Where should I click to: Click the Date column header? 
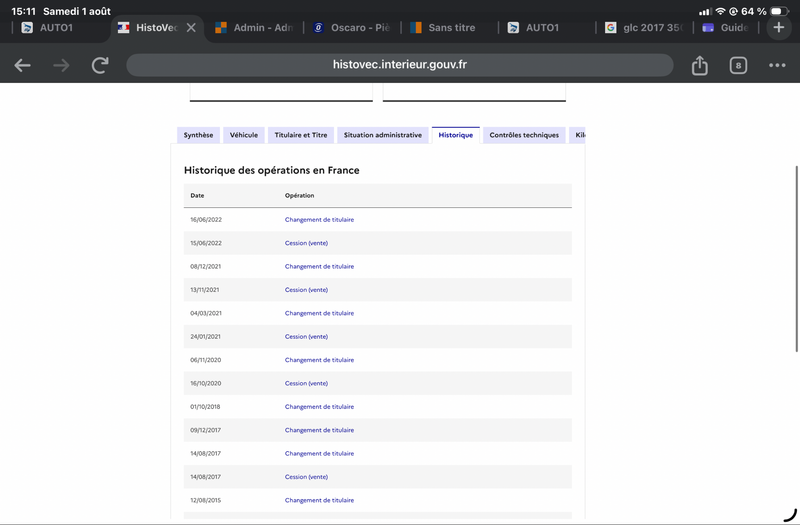pos(197,195)
